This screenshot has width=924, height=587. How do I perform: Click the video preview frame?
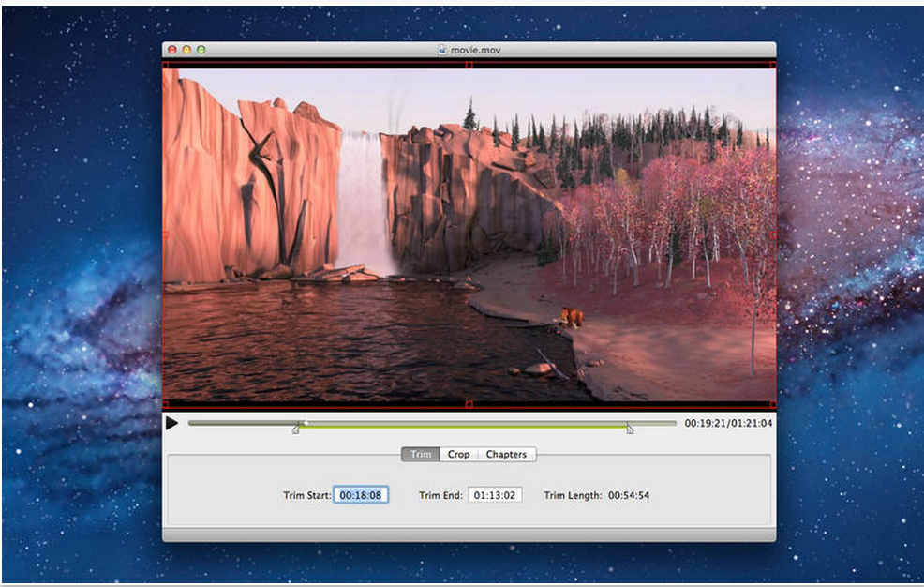[469, 234]
